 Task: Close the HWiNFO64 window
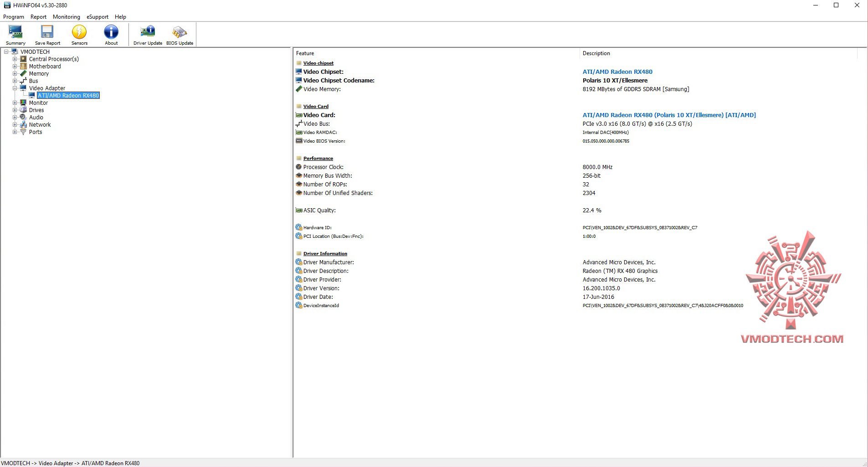(x=857, y=5)
